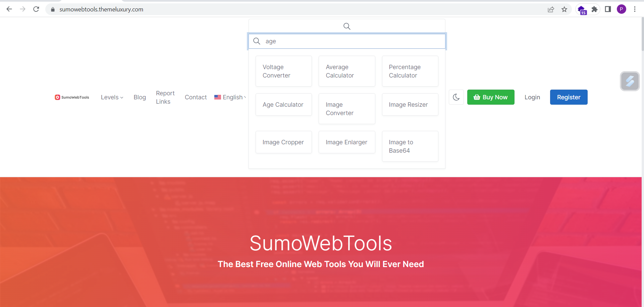Screen dimensions: 644x307
Task: Open Image Enlarger result
Action: pos(346,142)
